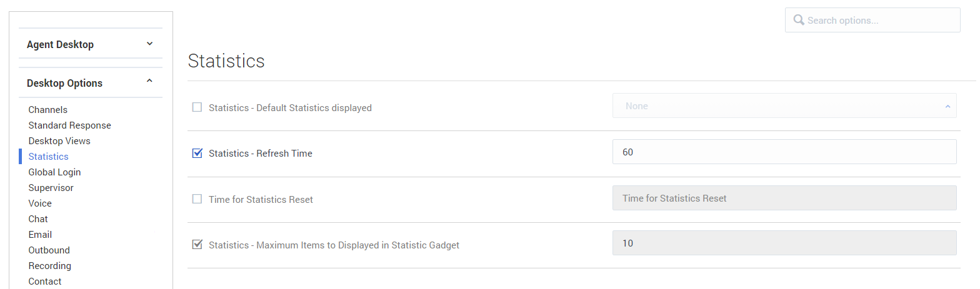Screen dimensions: 980x289
Task: Click the Time for Statistics Reset field
Action: (784, 198)
